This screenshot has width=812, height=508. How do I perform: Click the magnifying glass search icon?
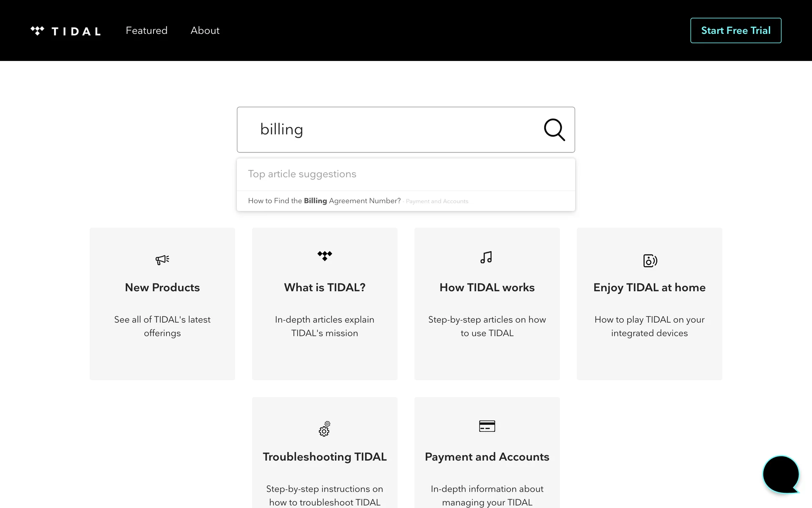tap(554, 130)
